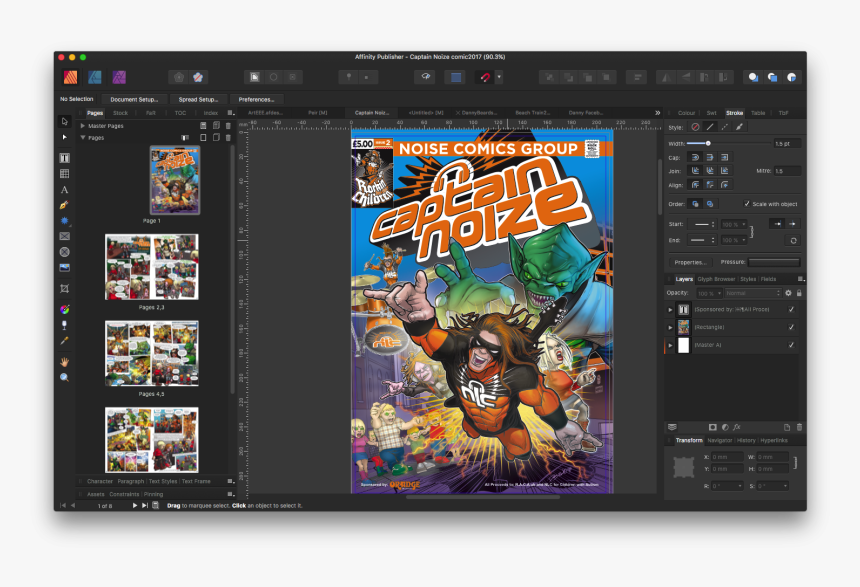Switch to the Navigator tab
Image resolution: width=860 pixels, height=587 pixels.
[x=720, y=440]
